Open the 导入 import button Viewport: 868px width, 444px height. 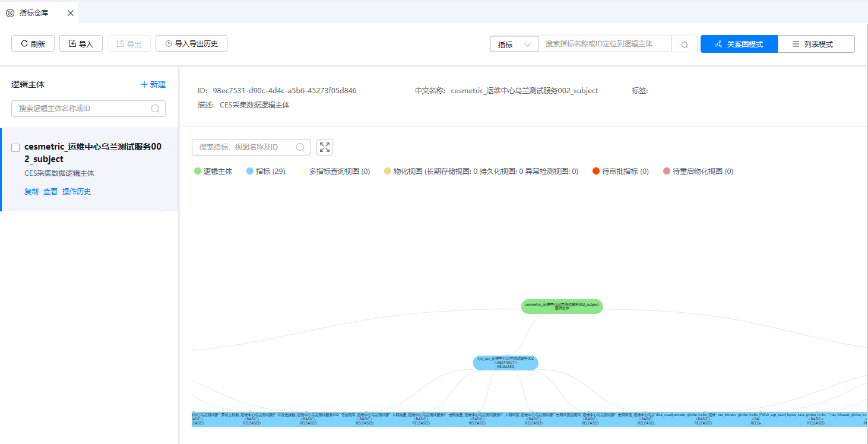[81, 44]
